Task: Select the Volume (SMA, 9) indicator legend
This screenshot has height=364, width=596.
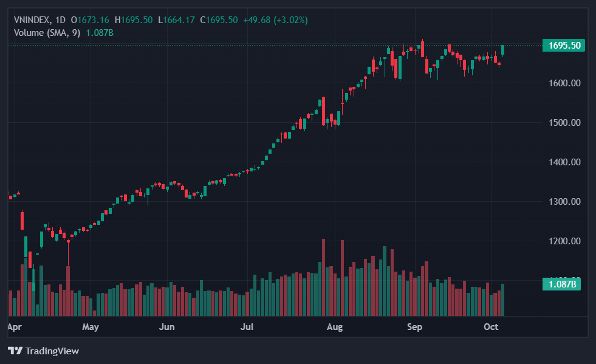Action: [47, 32]
